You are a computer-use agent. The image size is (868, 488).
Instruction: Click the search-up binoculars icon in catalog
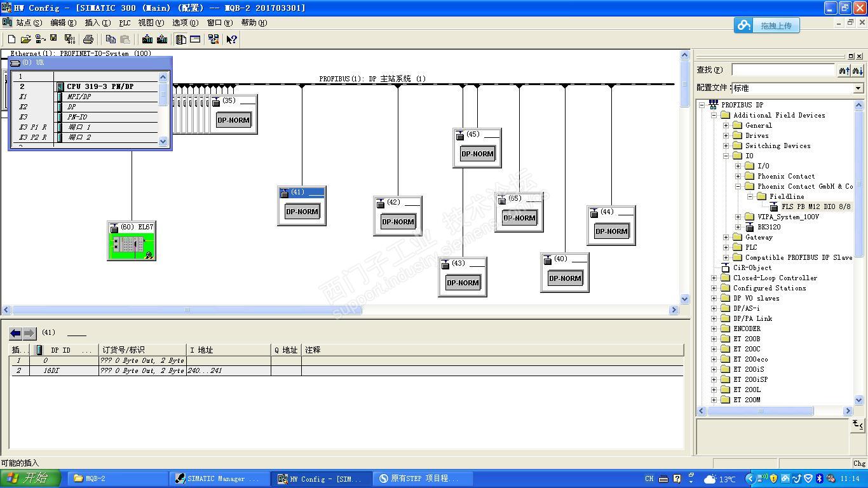(x=844, y=70)
